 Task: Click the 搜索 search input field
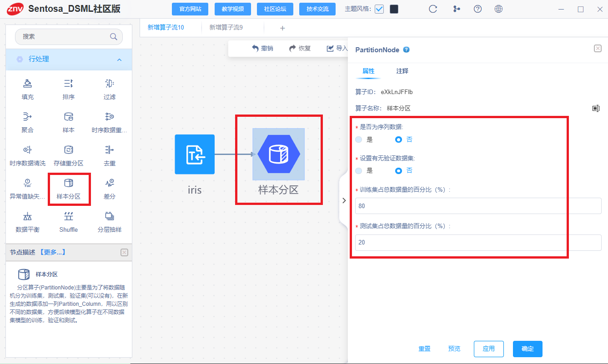pos(69,37)
